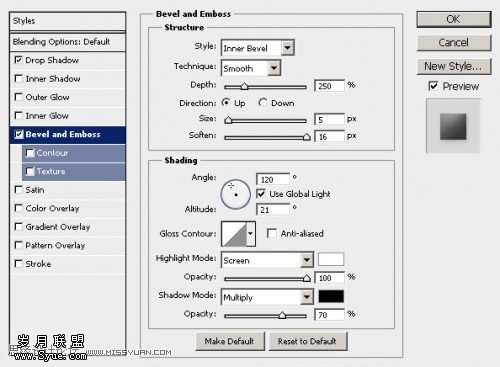Click the New Style... button

[454, 66]
